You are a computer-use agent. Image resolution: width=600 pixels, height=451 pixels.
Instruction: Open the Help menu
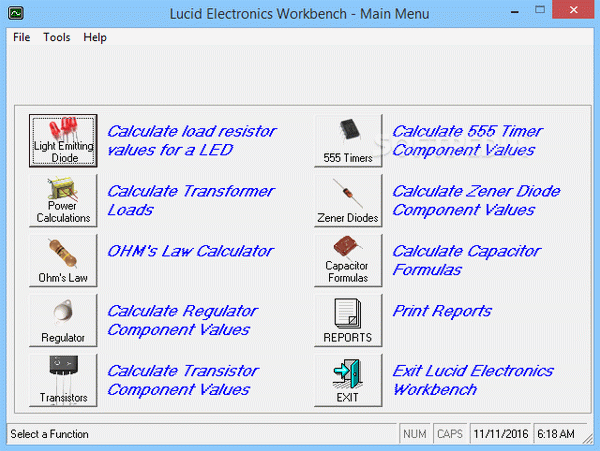click(95, 37)
